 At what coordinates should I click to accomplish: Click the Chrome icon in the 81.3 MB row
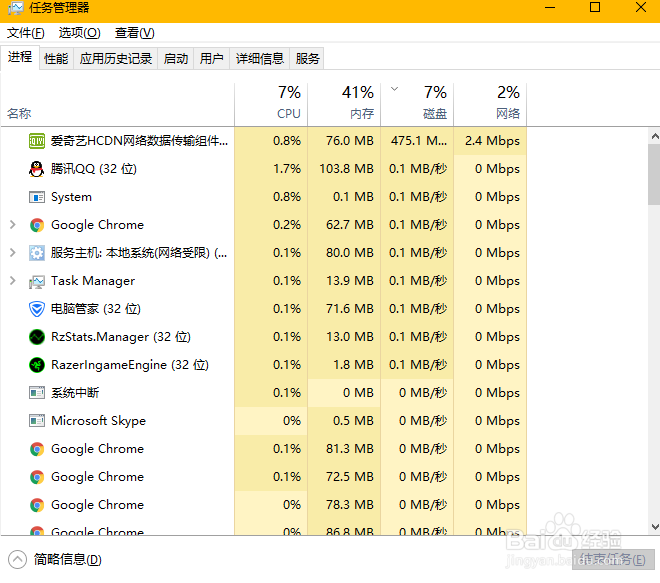tap(37, 449)
